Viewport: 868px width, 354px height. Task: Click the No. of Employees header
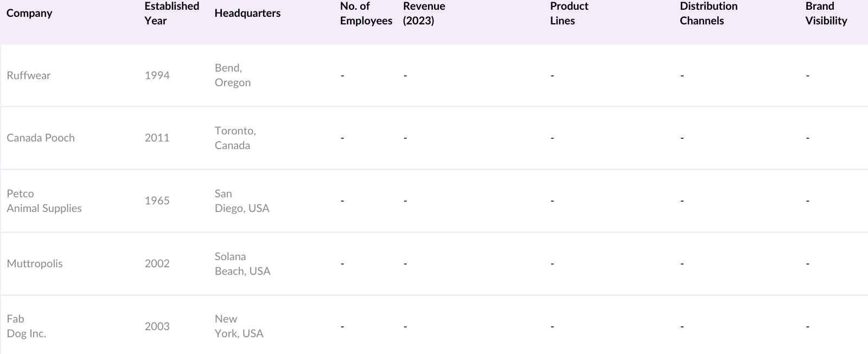point(366,13)
